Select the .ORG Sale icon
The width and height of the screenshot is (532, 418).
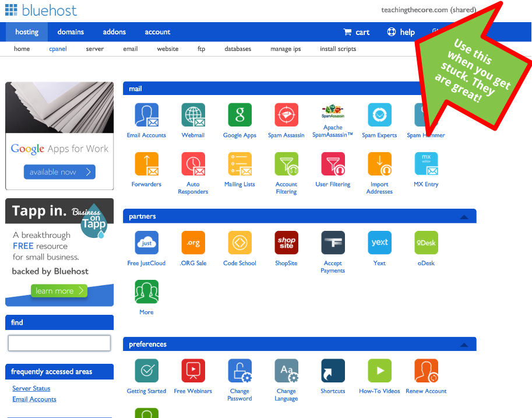point(193,243)
